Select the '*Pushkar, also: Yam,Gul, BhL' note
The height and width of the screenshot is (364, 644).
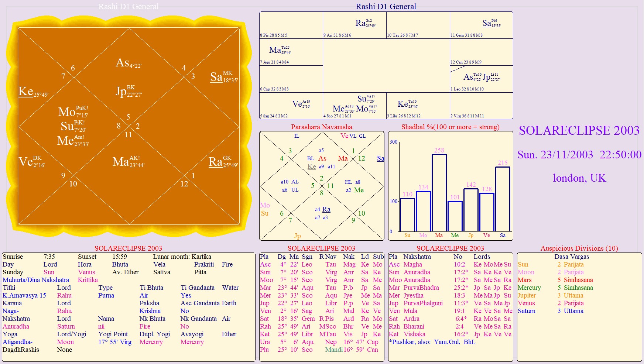[432, 342]
